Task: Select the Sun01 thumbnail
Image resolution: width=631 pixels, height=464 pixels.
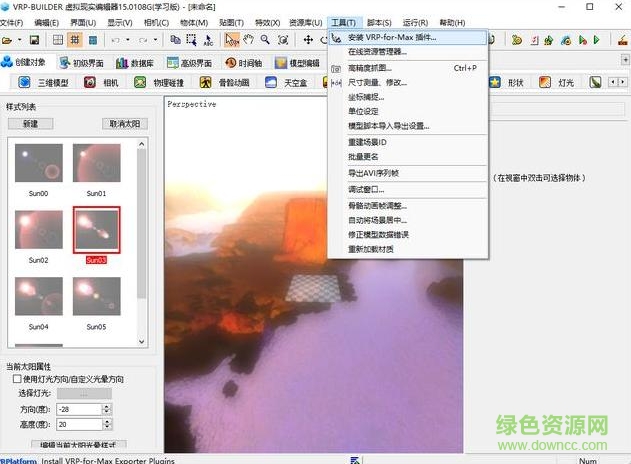Action: click(97, 163)
